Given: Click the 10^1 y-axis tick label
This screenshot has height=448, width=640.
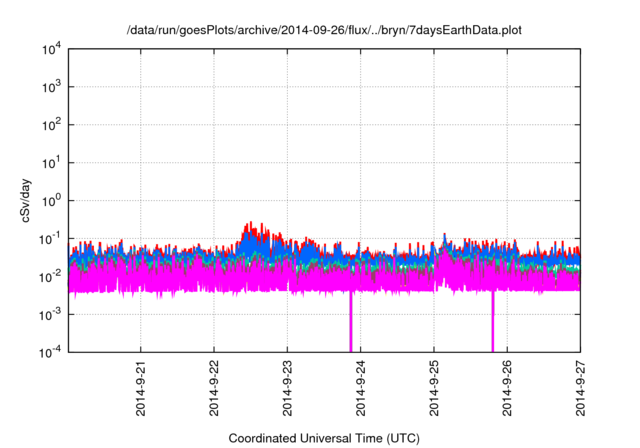Looking at the screenshot, I should pos(51,163).
